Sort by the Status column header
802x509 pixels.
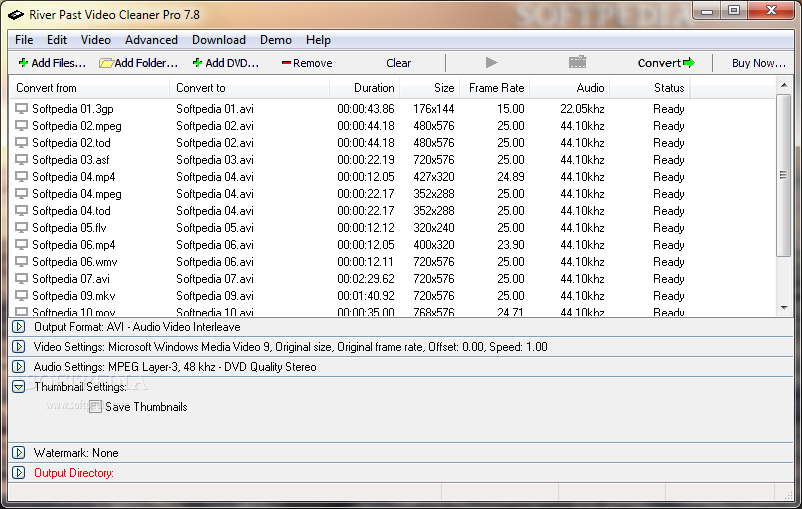650,88
